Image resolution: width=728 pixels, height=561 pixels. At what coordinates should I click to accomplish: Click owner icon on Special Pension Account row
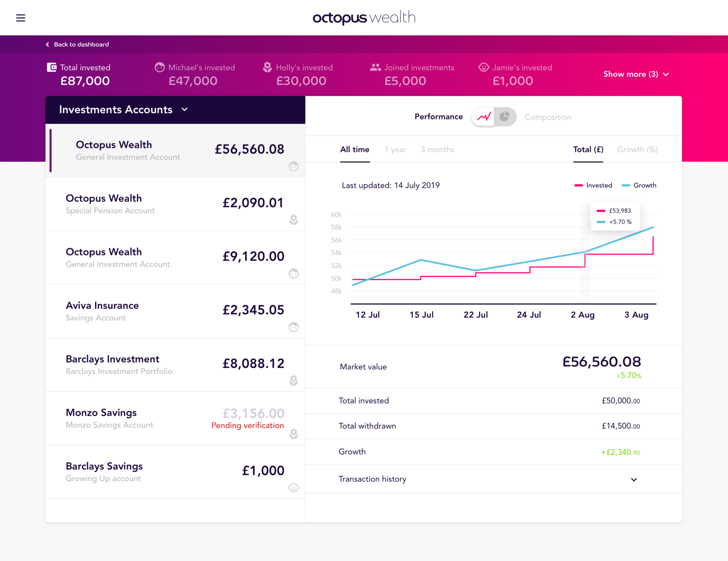pyautogui.click(x=293, y=220)
